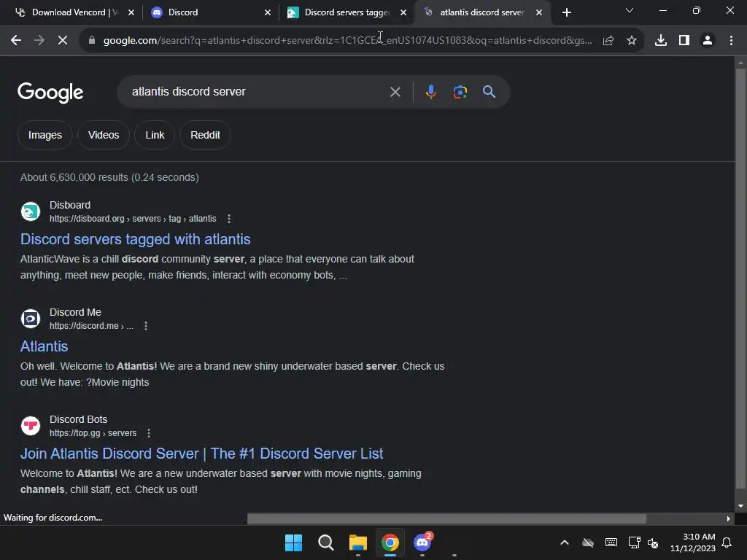The height and width of the screenshot is (560, 747).
Task: Open Discord app from taskbar
Action: [422, 542]
